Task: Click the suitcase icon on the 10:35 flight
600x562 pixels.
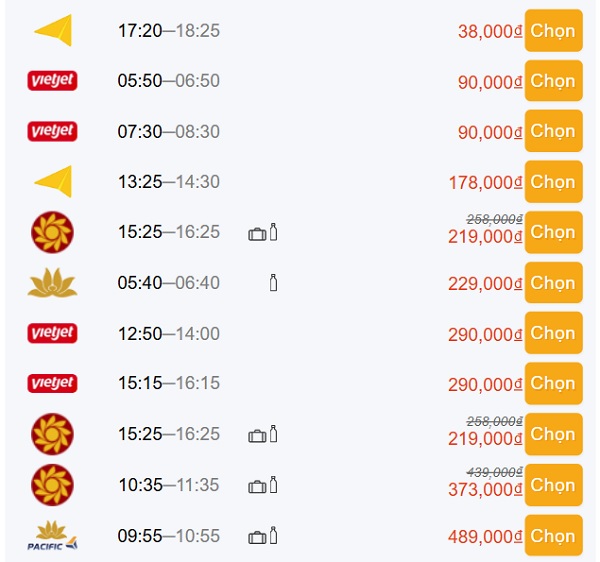Action: [257, 486]
